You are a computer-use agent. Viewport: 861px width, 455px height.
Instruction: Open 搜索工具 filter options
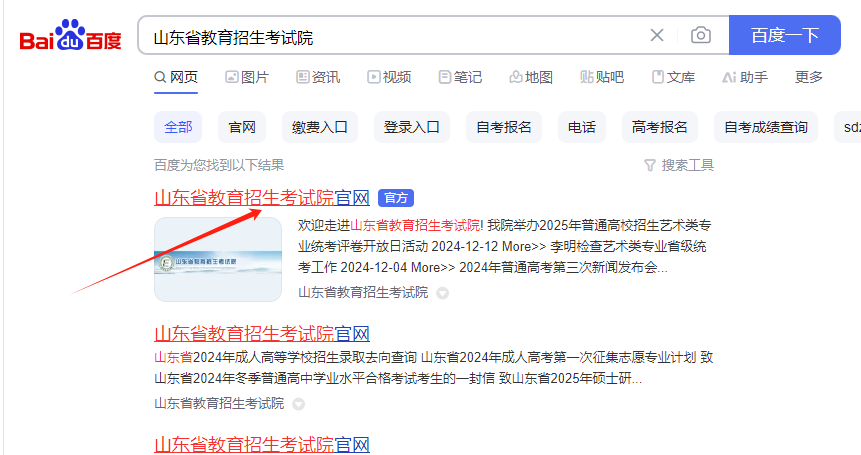[679, 165]
